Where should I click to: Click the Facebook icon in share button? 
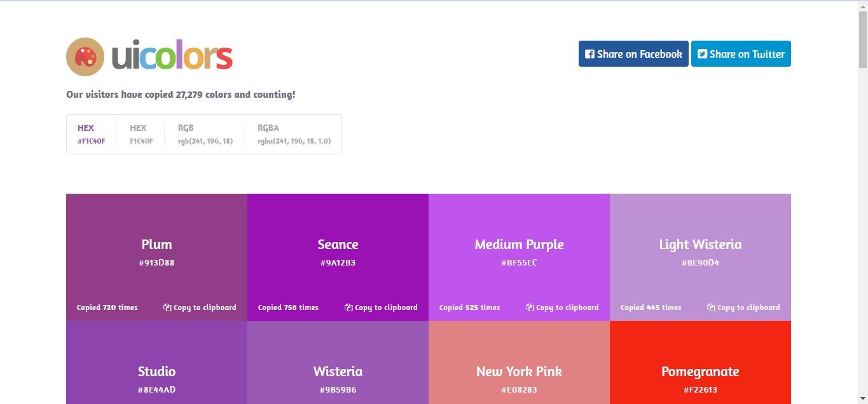pos(589,54)
